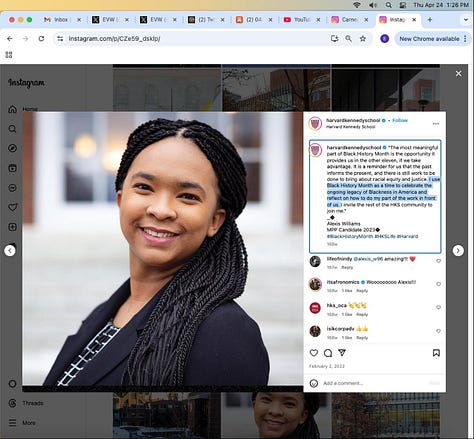The width and height of the screenshot is (474, 439).
Task: Click the post date February 2, 2022
Action: pyautogui.click(x=326, y=366)
